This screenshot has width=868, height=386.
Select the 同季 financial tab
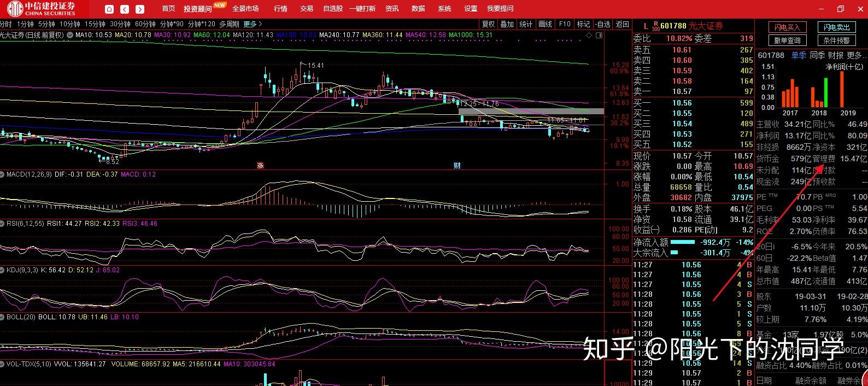[x=817, y=55]
